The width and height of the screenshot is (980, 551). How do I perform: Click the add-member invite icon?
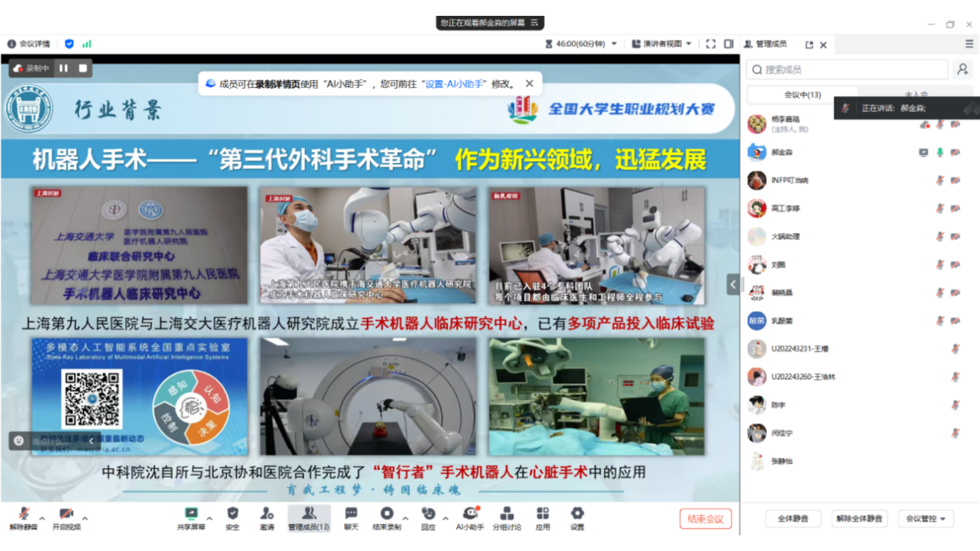point(962,69)
